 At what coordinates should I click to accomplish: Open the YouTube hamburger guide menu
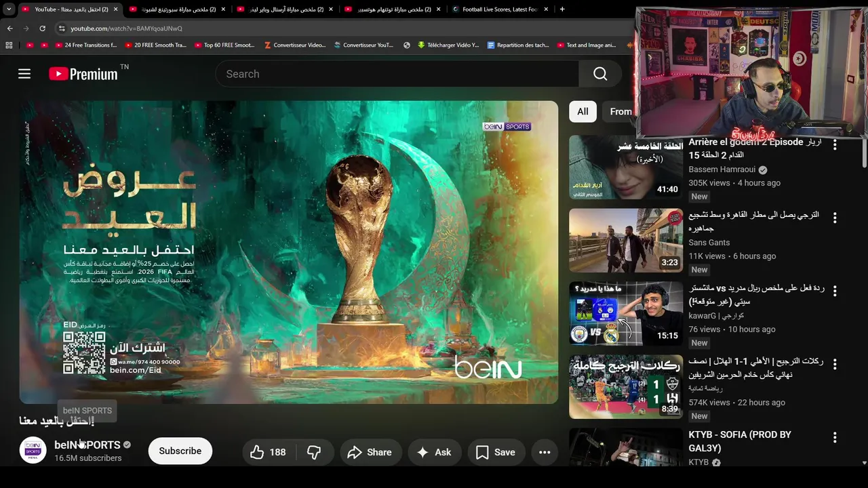24,74
